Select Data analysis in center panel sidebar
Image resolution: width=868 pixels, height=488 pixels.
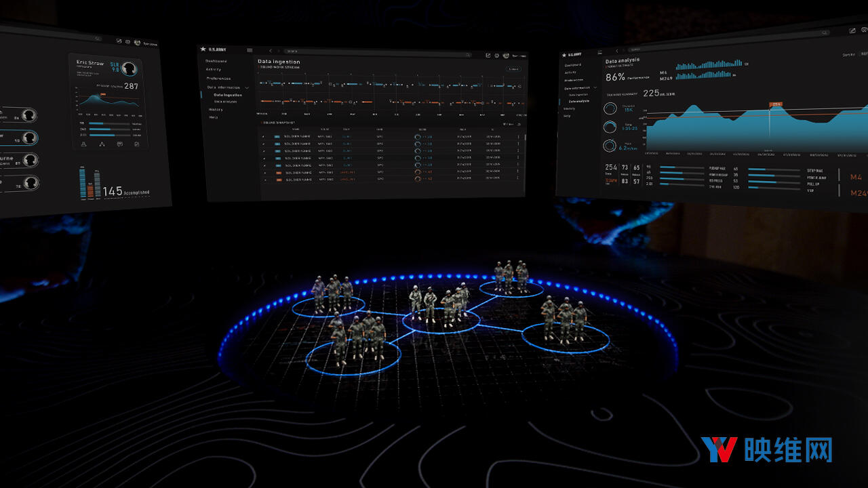(226, 102)
